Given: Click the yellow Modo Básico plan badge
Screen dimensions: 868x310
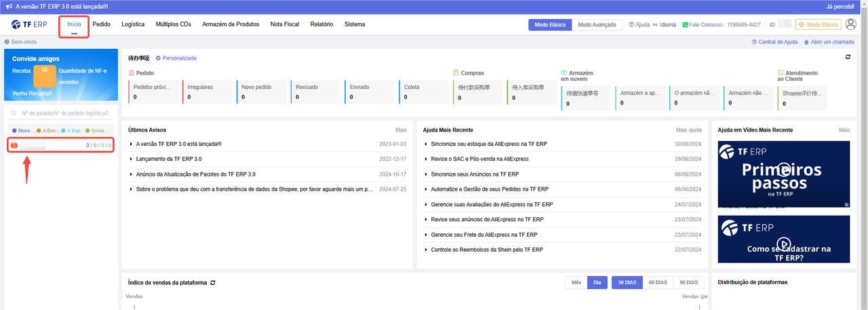Looking at the screenshot, I should 818,24.
